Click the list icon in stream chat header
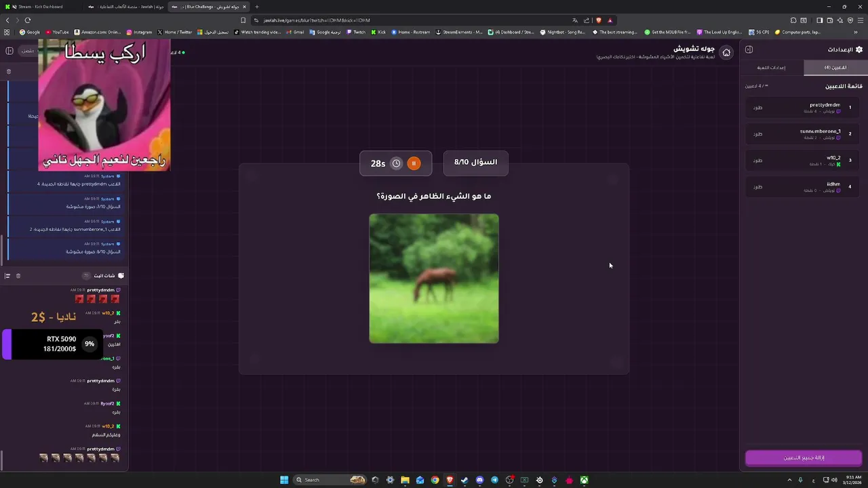868x488 pixels. (7, 276)
